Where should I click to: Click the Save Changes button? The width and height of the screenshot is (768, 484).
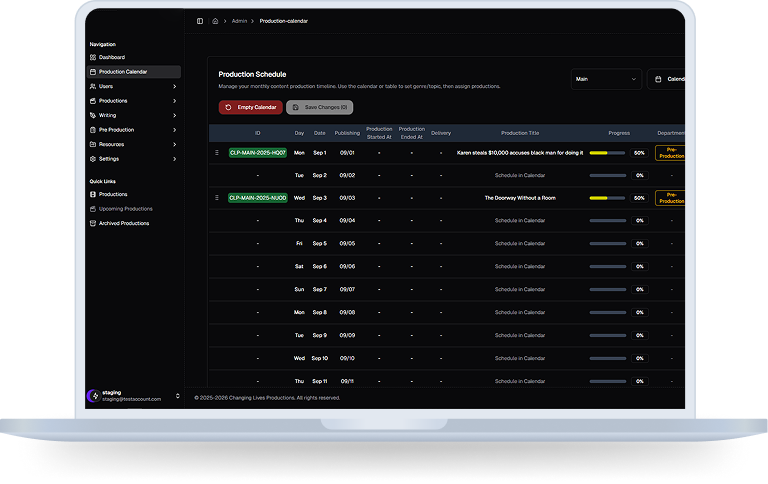pos(319,107)
